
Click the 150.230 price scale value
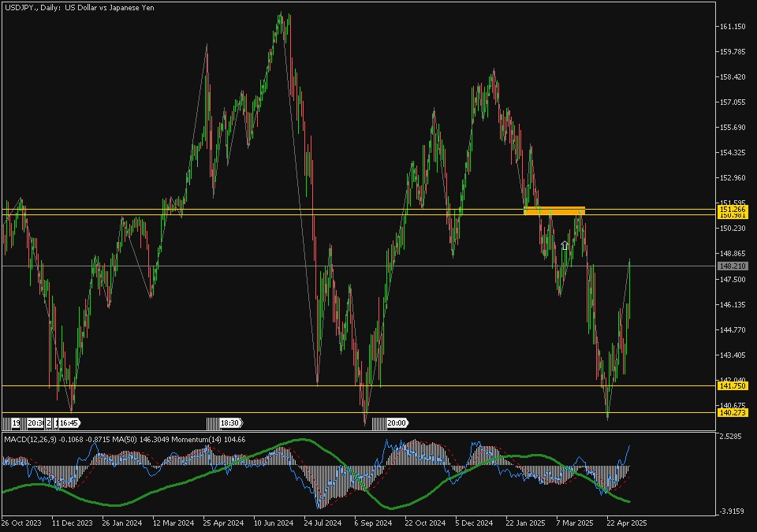coord(733,229)
